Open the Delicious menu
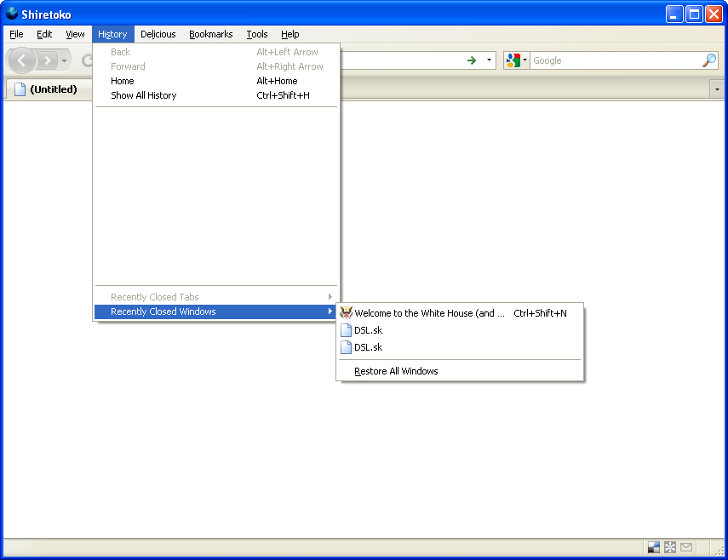The image size is (728, 560). [158, 34]
